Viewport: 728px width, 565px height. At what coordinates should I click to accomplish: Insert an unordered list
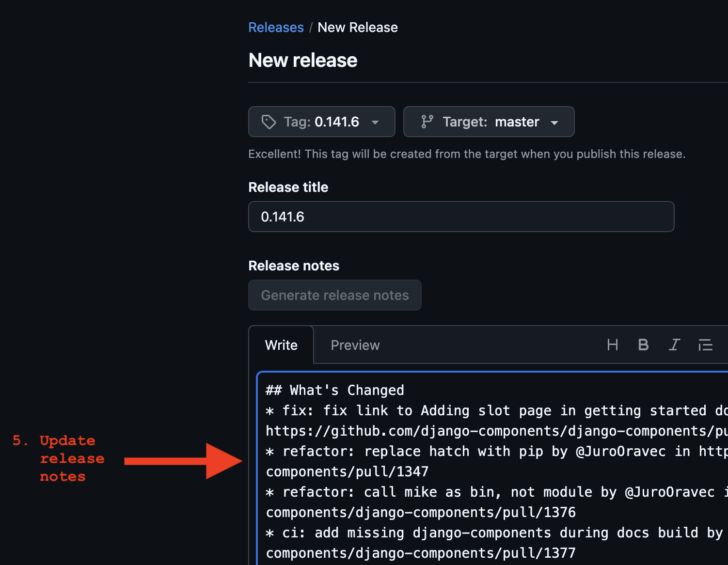click(705, 345)
